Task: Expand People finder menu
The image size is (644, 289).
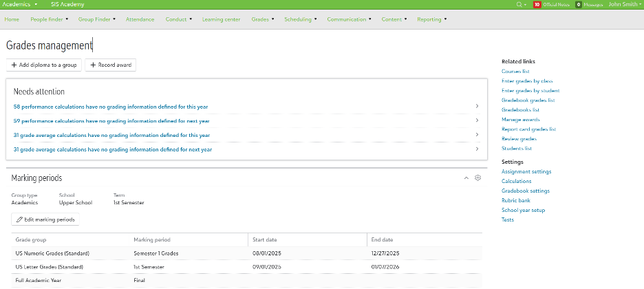Action: click(x=50, y=19)
